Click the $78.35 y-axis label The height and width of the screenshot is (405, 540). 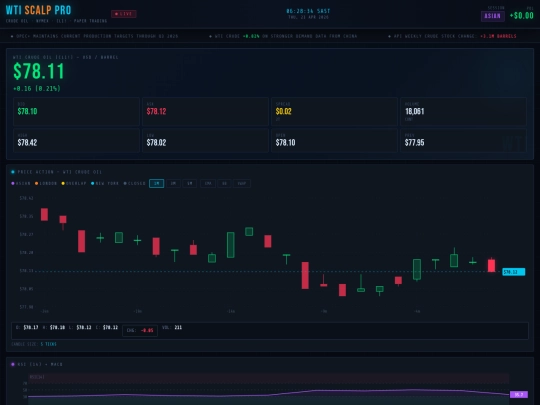[27, 216]
